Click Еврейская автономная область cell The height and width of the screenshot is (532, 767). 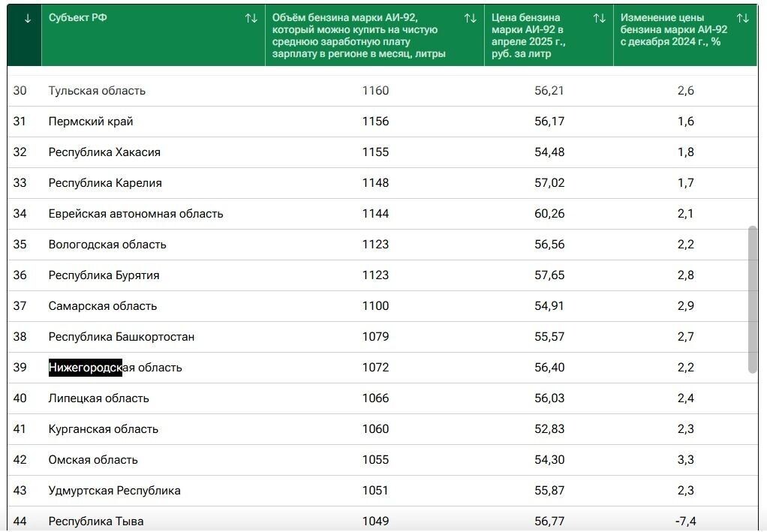(x=136, y=214)
